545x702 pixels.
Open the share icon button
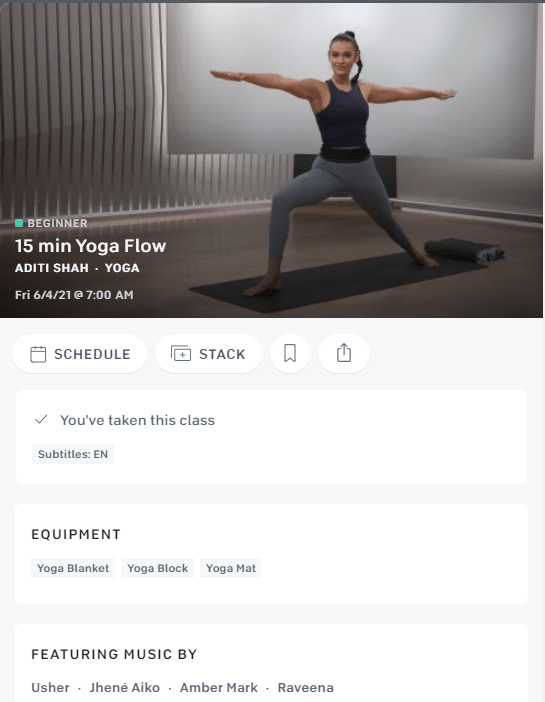click(x=344, y=354)
